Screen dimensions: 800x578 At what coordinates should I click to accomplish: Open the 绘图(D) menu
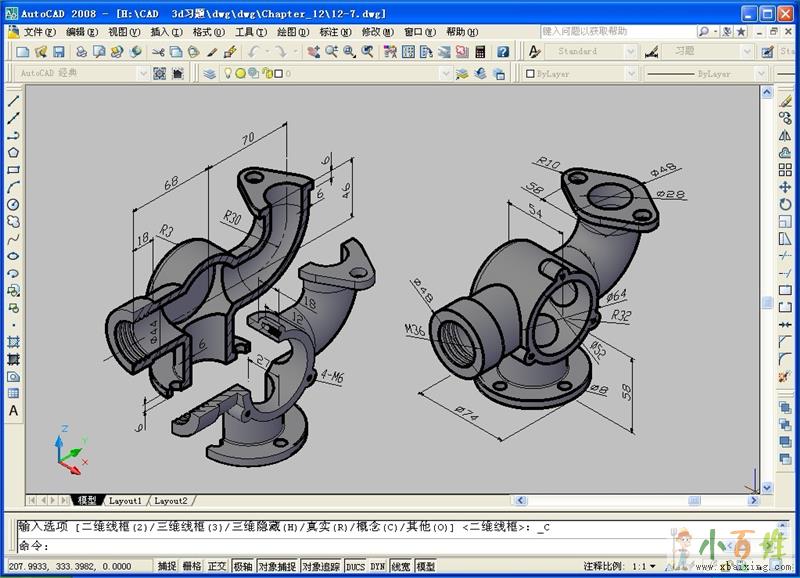point(292,32)
